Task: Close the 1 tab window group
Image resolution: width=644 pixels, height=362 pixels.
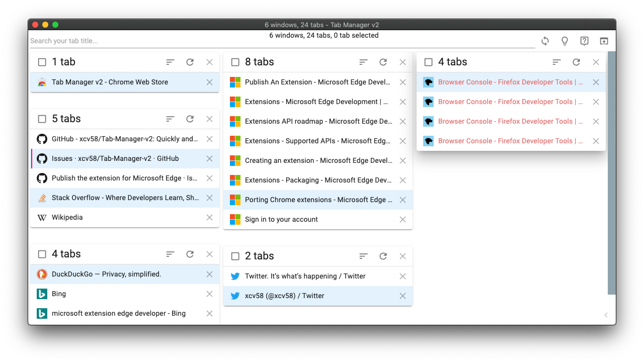Action: (x=210, y=62)
